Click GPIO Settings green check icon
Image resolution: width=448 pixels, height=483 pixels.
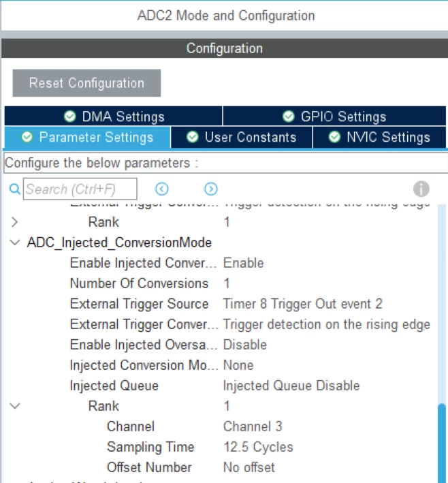coord(289,116)
